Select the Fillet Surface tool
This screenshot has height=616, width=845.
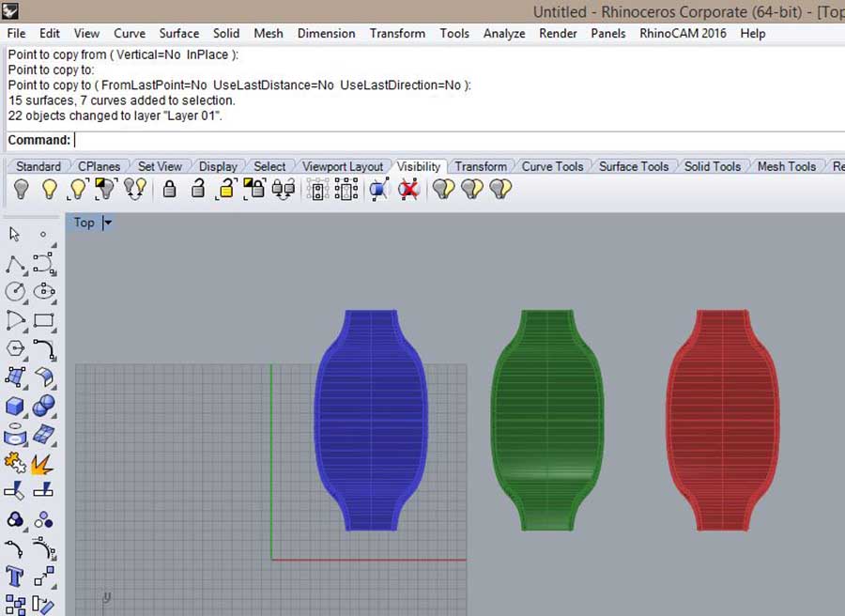click(44, 377)
